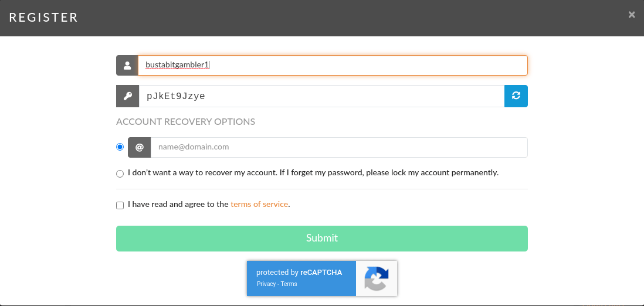Select the email recovery radio button

click(x=120, y=147)
